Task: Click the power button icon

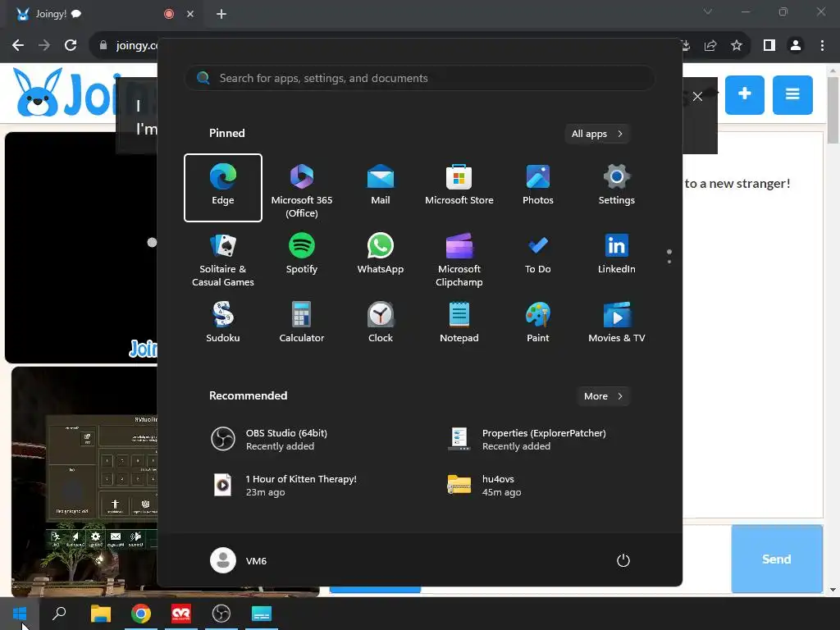Action: point(623,560)
